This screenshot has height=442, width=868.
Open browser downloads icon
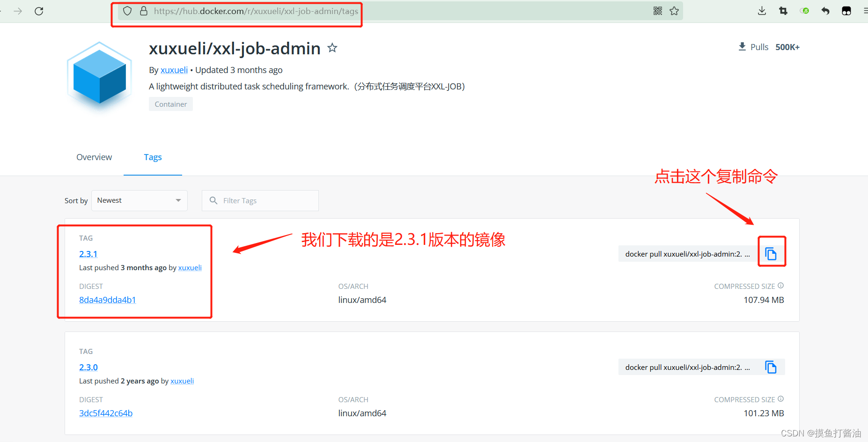click(762, 11)
